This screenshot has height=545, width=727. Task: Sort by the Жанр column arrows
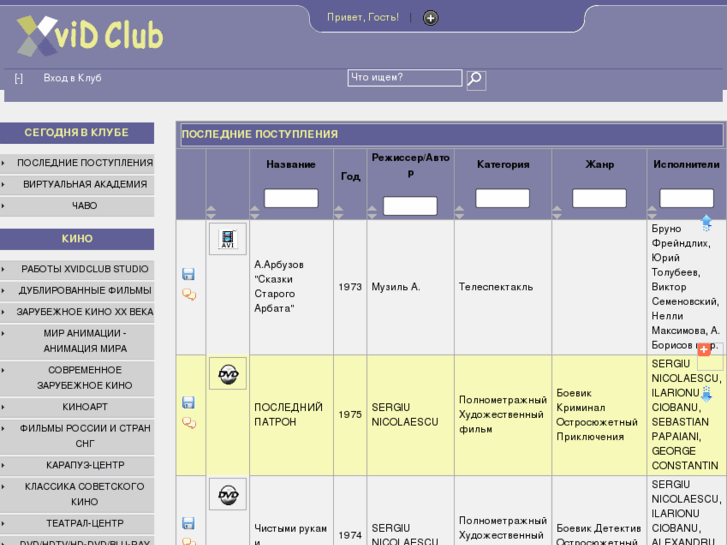557,212
